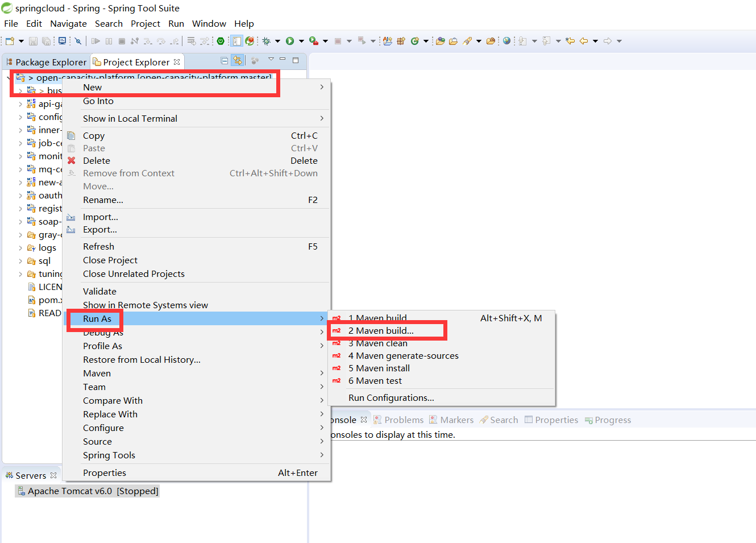Switch to the Problems tab

pos(398,420)
